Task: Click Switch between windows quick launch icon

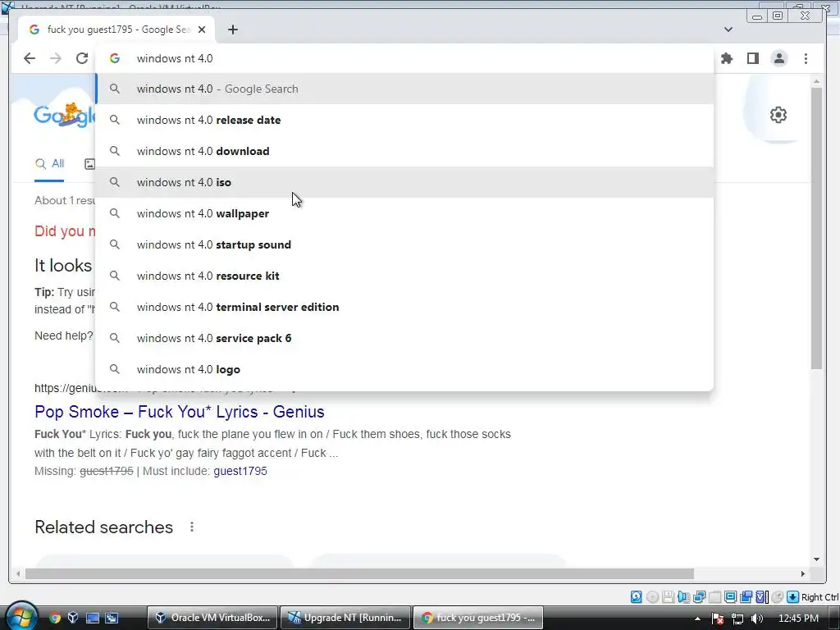Action: pos(112,618)
